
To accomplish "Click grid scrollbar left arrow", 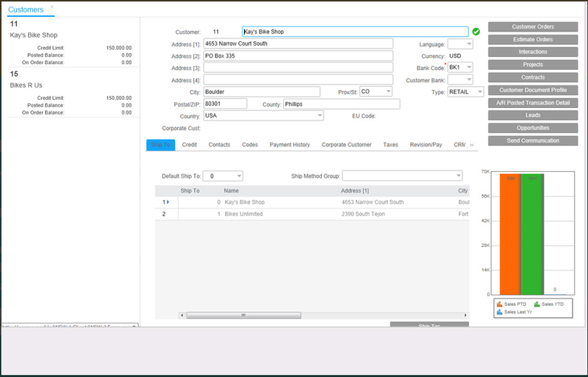I will [182, 315].
